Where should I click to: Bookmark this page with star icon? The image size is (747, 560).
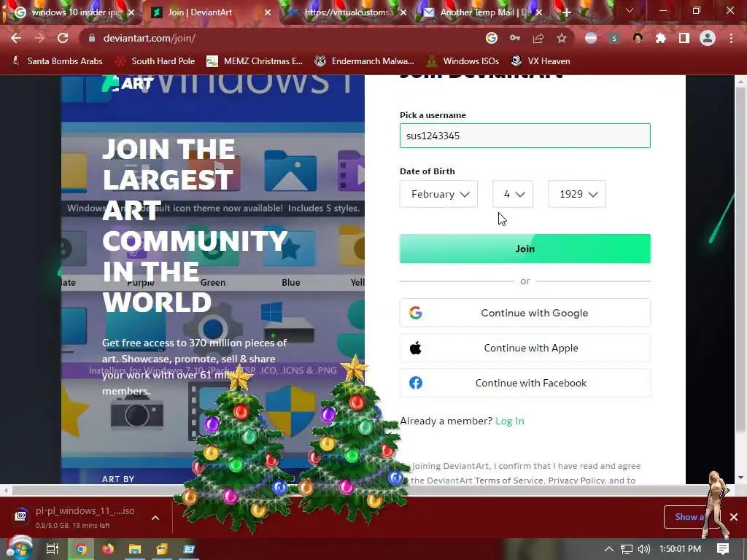point(562,38)
